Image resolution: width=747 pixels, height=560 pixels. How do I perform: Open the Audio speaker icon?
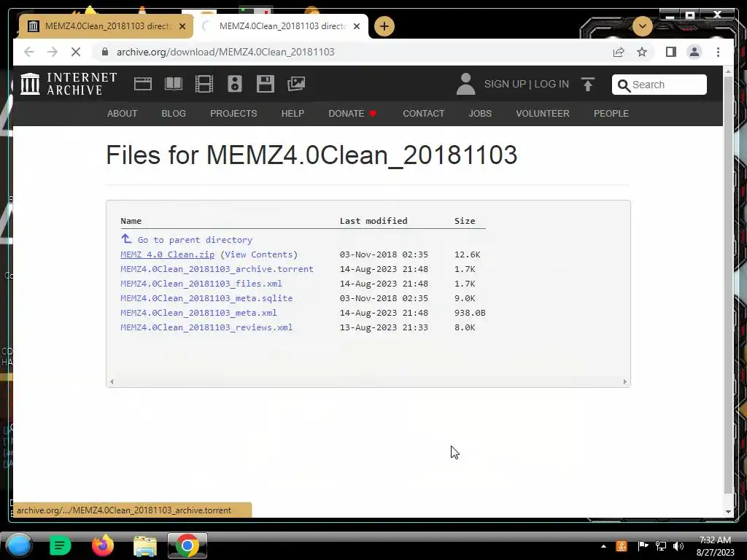[x=234, y=84]
